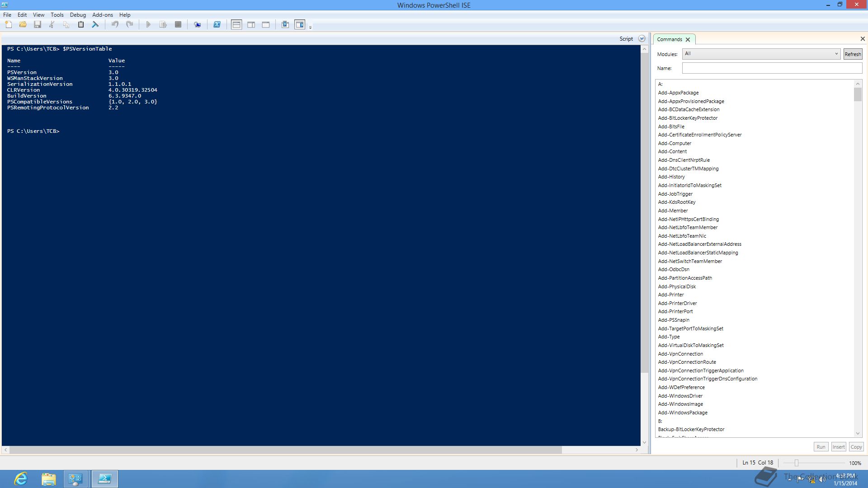
Task: Open the Help menu
Action: pyautogui.click(x=125, y=15)
